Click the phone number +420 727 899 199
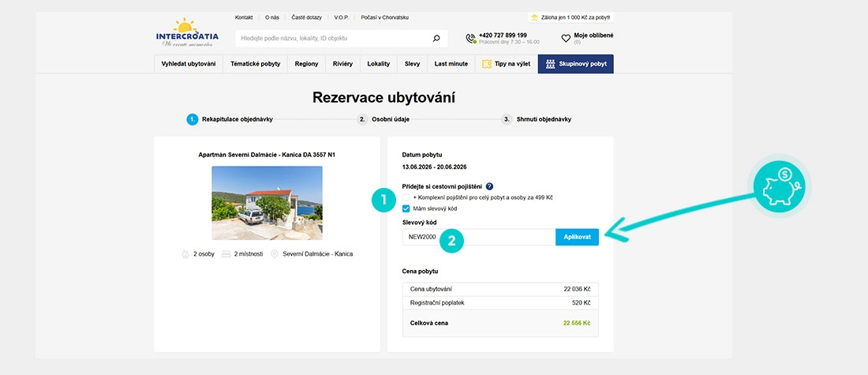868x375 pixels. coord(503,35)
